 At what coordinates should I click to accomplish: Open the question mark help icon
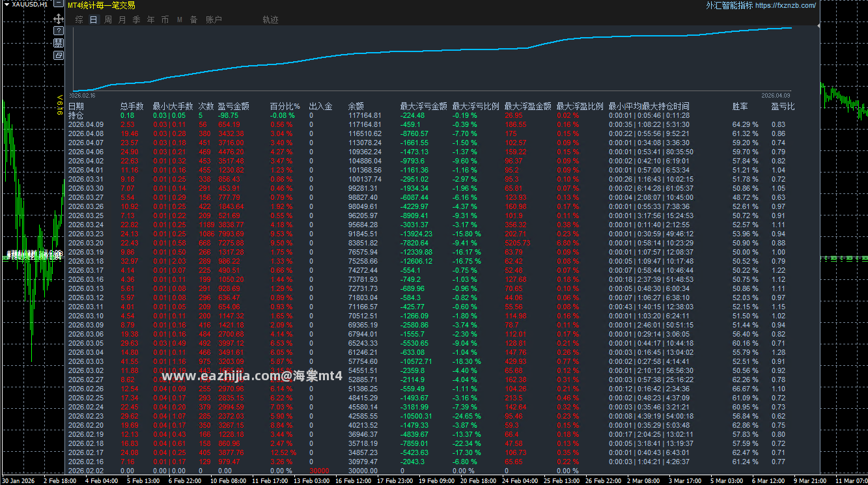tap(59, 31)
